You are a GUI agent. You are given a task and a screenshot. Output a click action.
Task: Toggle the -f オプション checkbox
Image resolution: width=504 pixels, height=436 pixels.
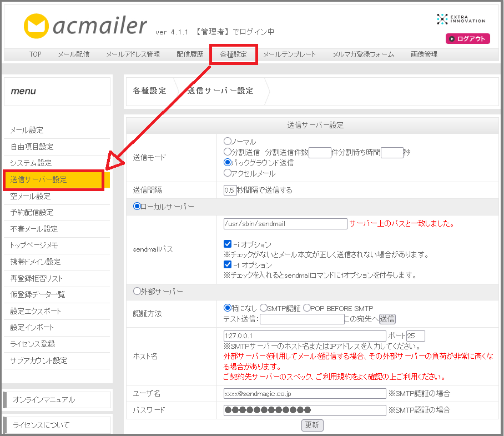click(x=228, y=265)
